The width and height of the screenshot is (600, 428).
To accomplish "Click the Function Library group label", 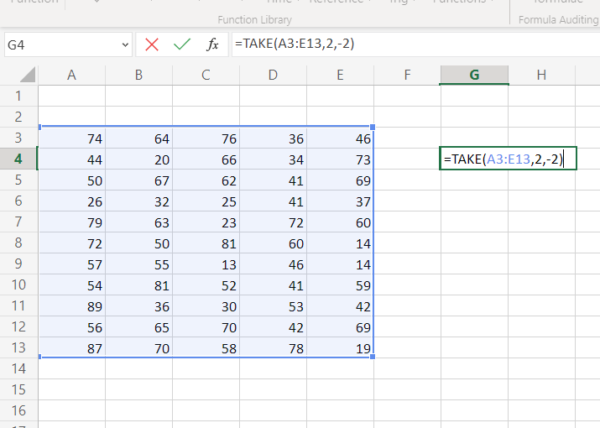I will 254,20.
